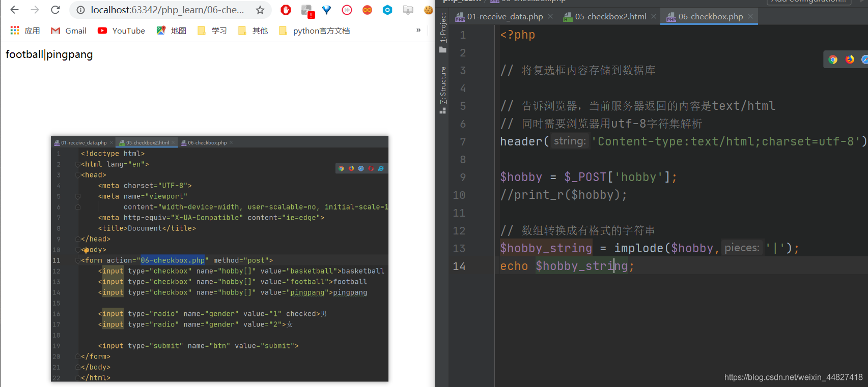Open the blue funnel extension
The width and height of the screenshot is (868, 387).
click(326, 10)
